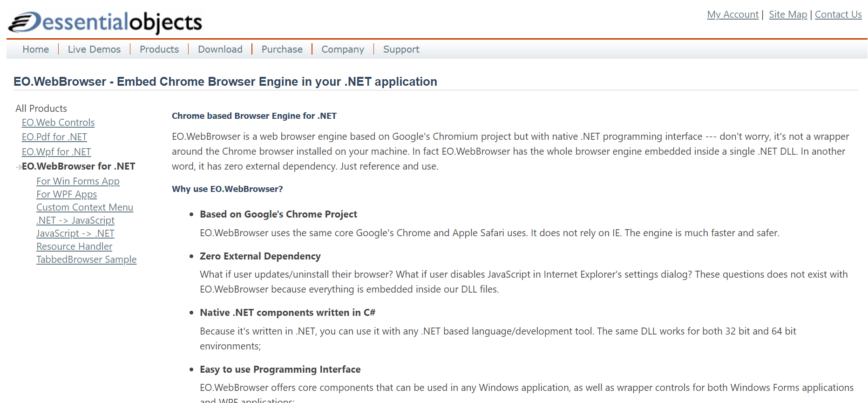868x403 pixels.
Task: Click the Contact Us link
Action: click(838, 14)
